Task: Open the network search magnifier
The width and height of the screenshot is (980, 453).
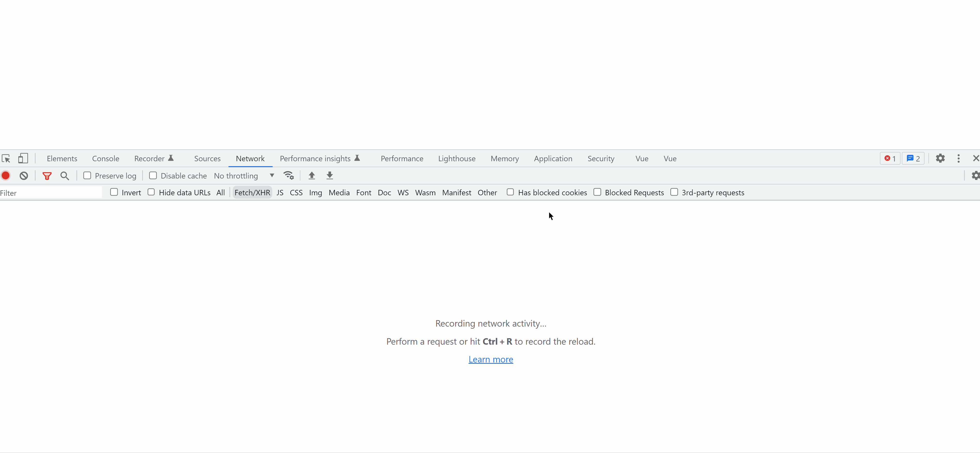Action: (x=65, y=175)
